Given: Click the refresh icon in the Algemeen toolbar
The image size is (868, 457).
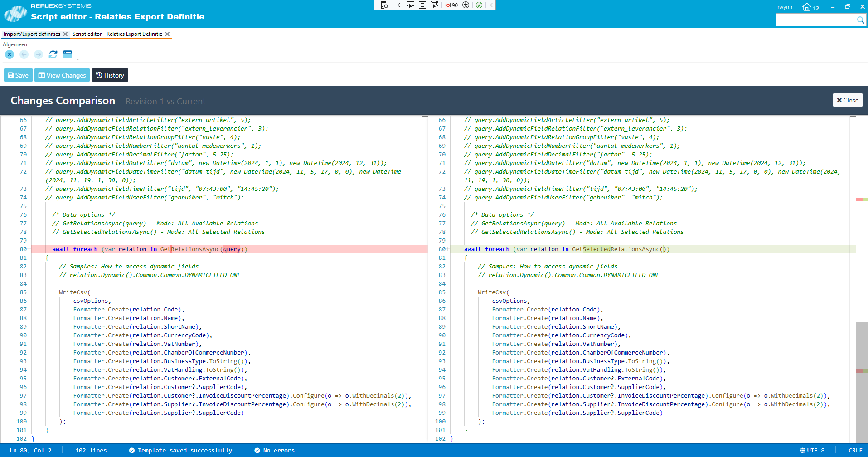Looking at the screenshot, I should coord(53,54).
